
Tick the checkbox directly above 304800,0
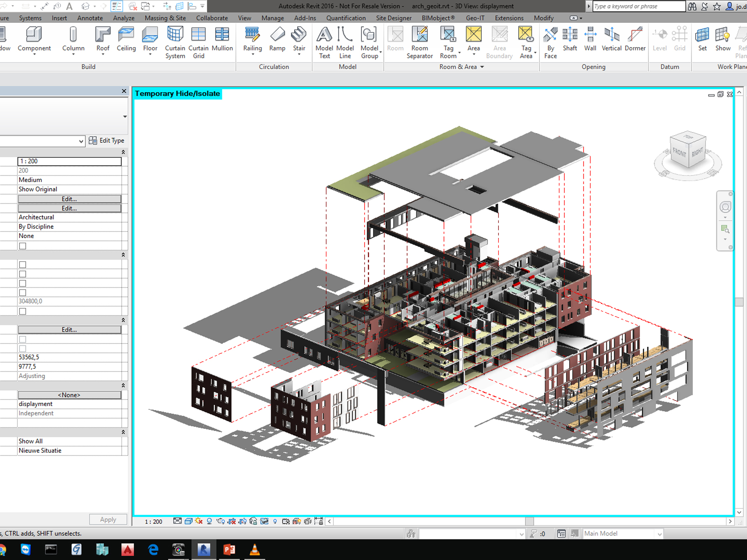tap(22, 293)
